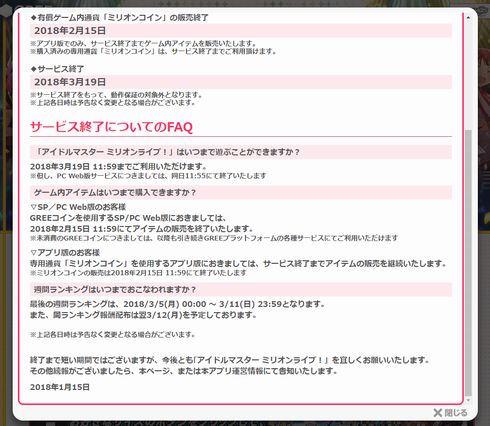This screenshot has width=490, height=426.
Task: Click ▽SP／PC Web版のお客様 subheading
Action: coord(78,207)
